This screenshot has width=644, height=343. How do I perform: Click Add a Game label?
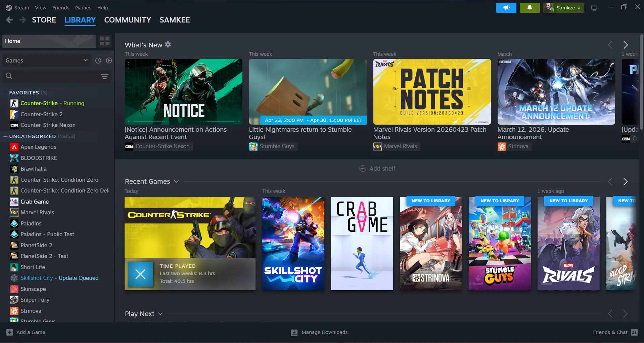pyautogui.click(x=31, y=332)
